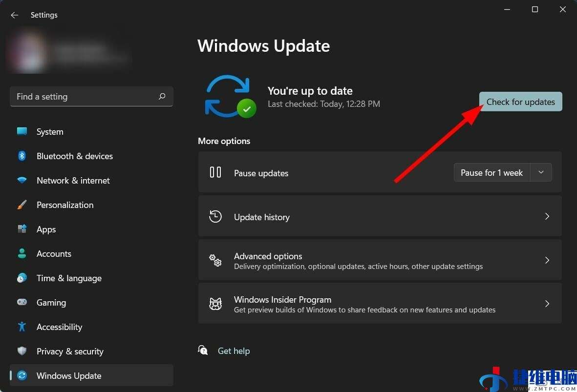
Task: Click the Update history clock icon
Action: [x=215, y=216]
